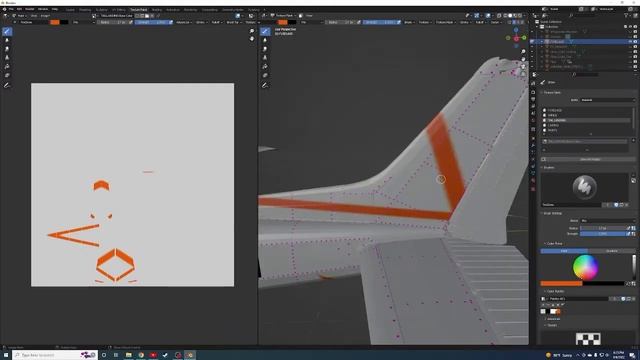Image resolution: width=640 pixels, height=360 pixels.
Task: Click the blue Z axis on navigation gizmo
Action: pos(516,30)
